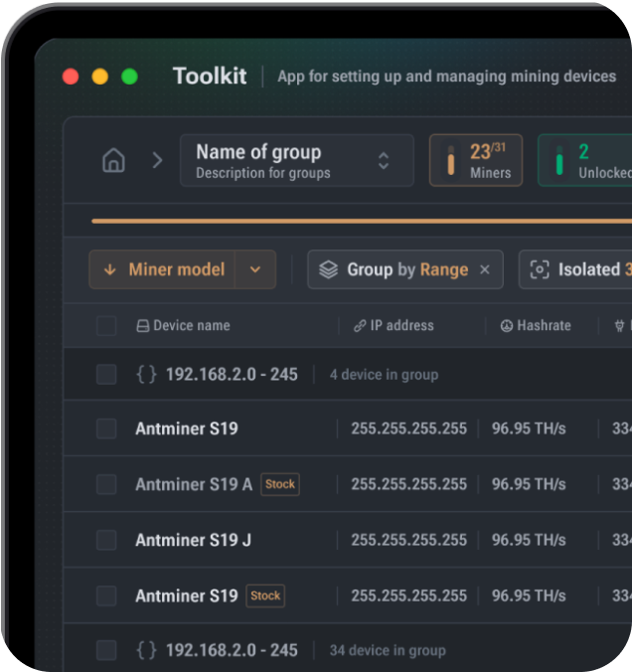Screen dimensions: 632x672
Task: Click hashrate of Antminer S19 A row
Action: [529, 484]
